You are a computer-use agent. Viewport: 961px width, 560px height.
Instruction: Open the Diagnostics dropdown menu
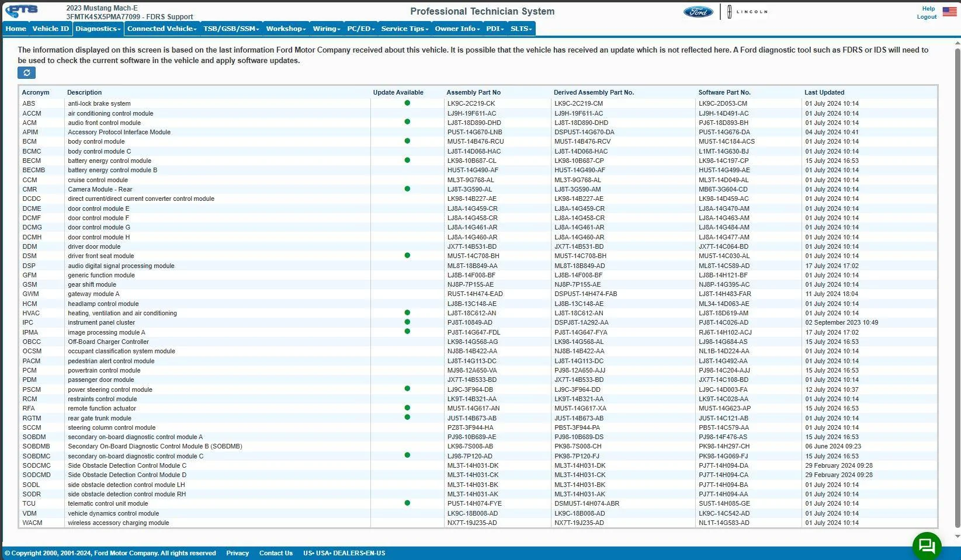tap(98, 29)
